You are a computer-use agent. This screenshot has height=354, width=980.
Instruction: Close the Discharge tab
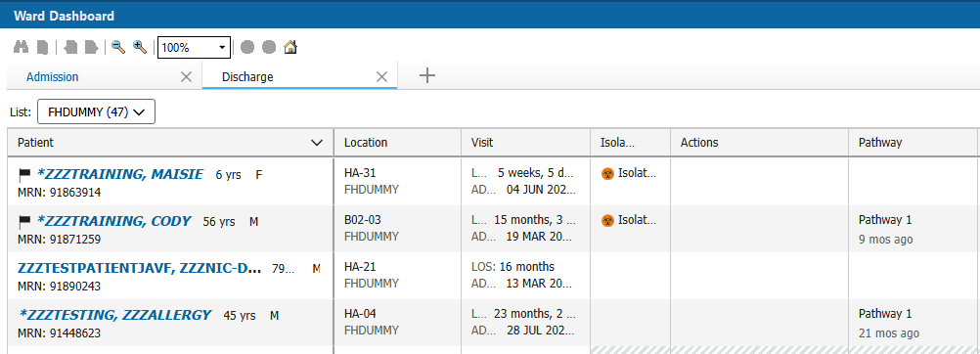pyautogui.click(x=381, y=77)
